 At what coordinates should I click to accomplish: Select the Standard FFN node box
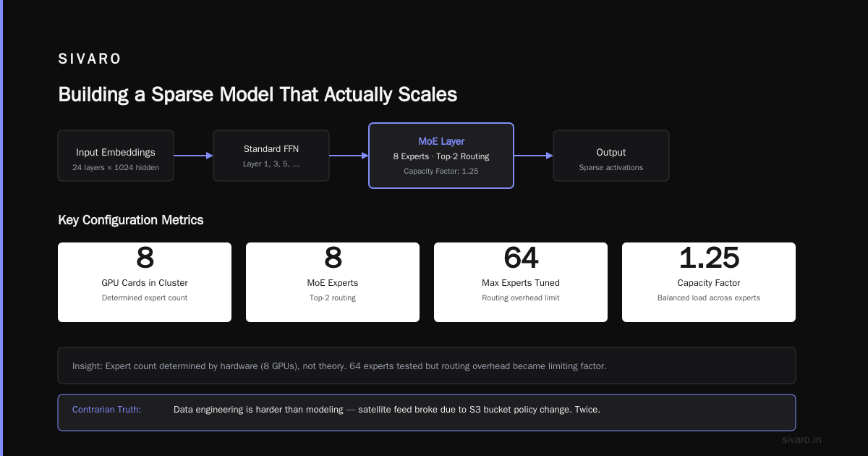click(x=271, y=156)
